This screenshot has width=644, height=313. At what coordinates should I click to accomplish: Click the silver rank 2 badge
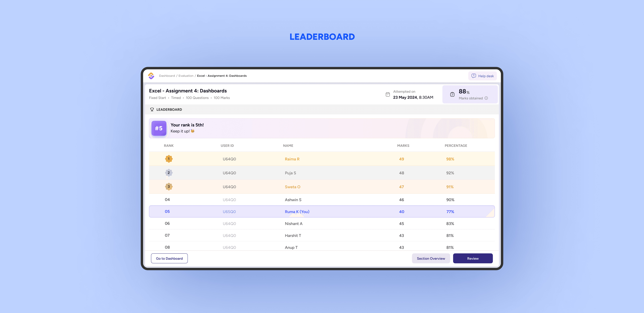(169, 173)
